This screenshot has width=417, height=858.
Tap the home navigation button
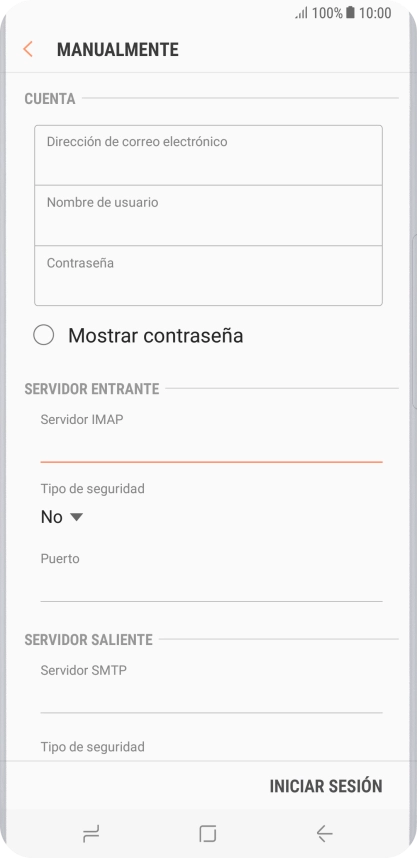(208, 834)
